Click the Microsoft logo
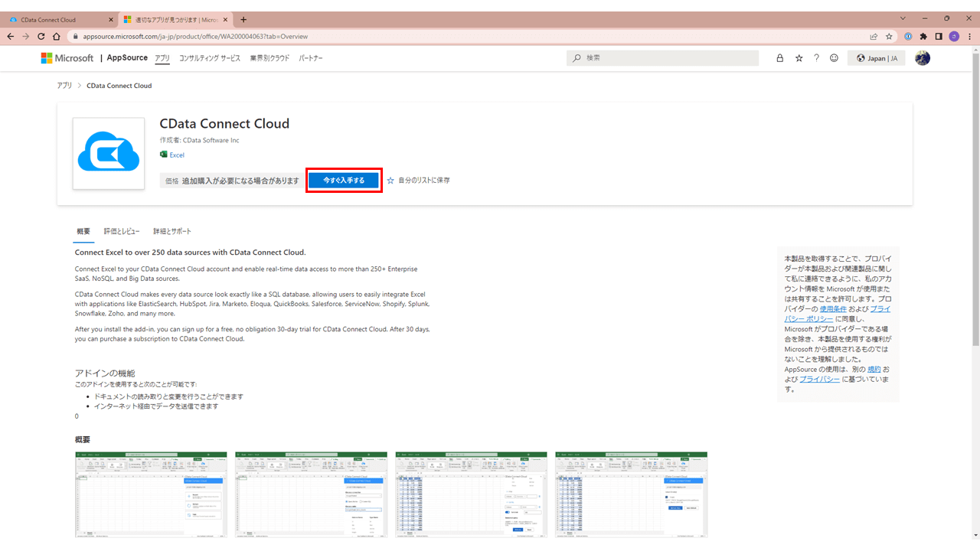The height and width of the screenshot is (551, 980). pyautogui.click(x=67, y=58)
